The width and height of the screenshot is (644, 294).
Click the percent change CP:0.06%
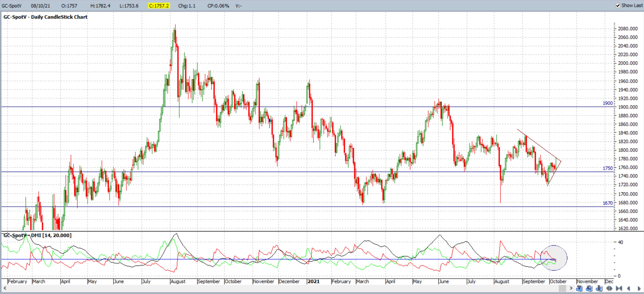(218, 6)
